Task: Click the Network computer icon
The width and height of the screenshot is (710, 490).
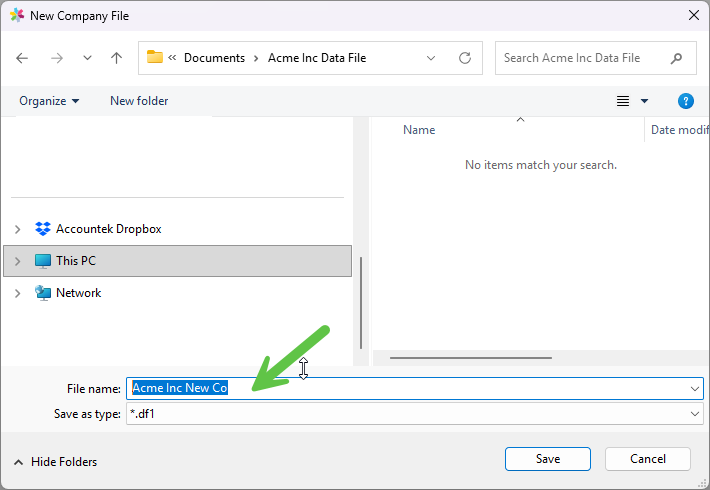Action: coord(43,293)
